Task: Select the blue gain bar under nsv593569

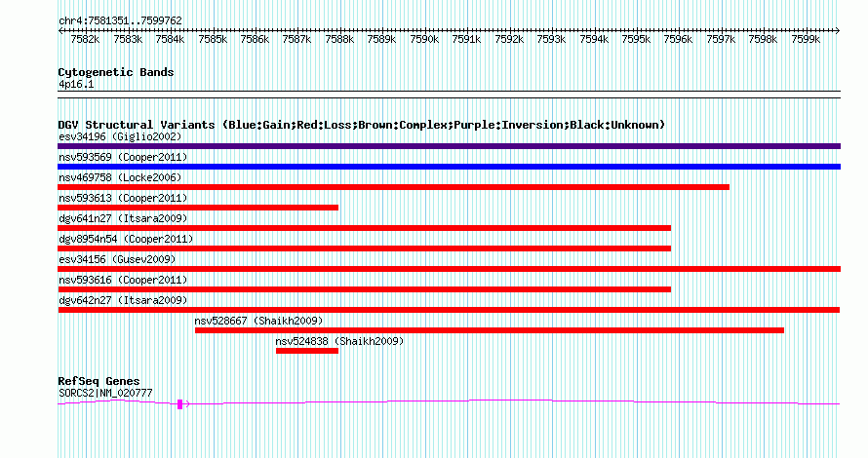Action: click(x=449, y=167)
